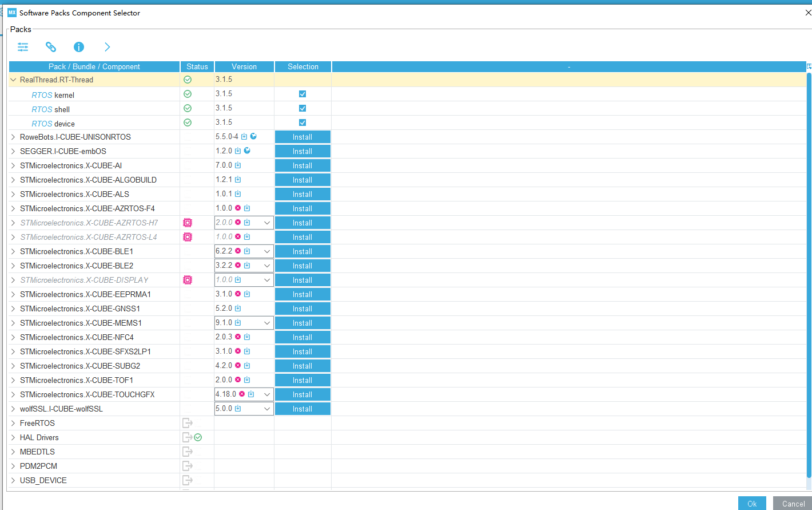Click the Pack / Bundle / Component column header
Viewport: 812px width, 510px height.
94,66
